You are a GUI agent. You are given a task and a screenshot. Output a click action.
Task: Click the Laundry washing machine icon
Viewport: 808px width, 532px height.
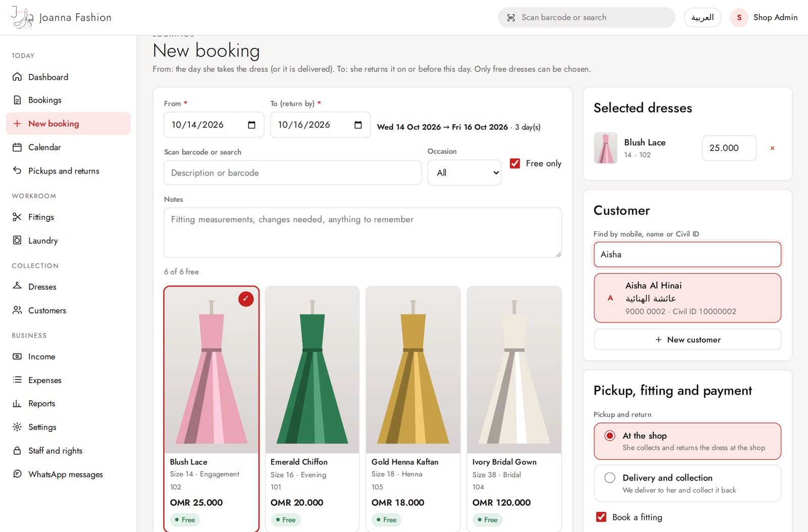(17, 240)
